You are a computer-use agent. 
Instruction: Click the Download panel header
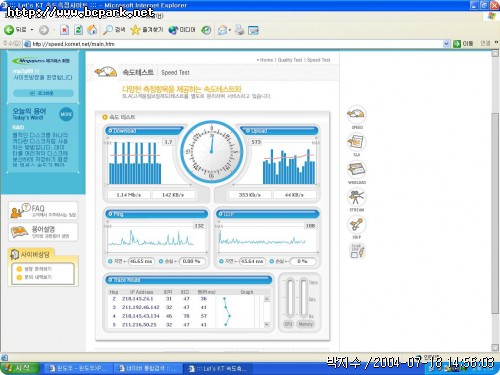pyautogui.click(x=144, y=131)
